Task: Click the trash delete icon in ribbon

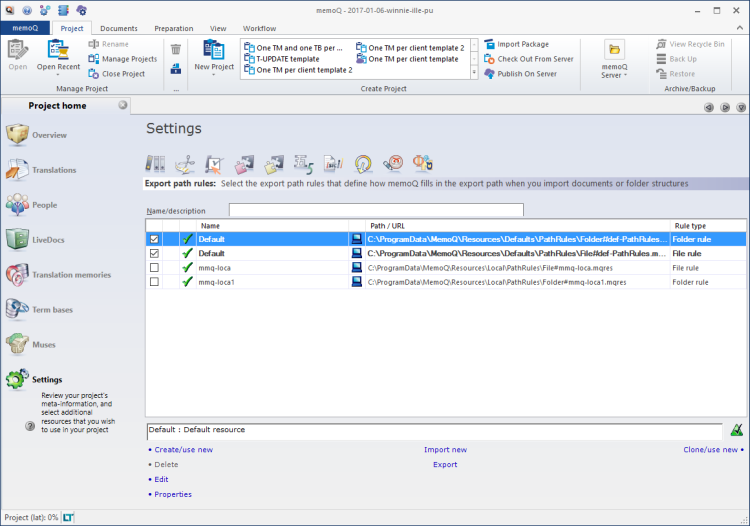Action: tap(176, 49)
